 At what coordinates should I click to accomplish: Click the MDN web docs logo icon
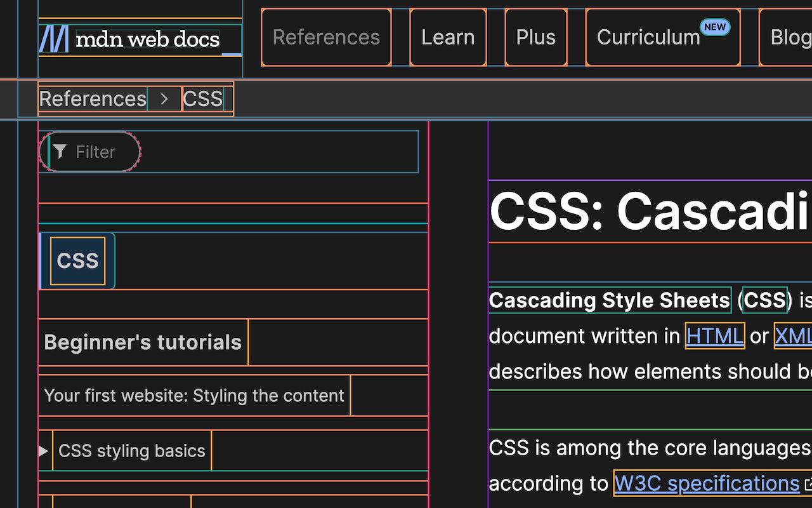coord(55,39)
